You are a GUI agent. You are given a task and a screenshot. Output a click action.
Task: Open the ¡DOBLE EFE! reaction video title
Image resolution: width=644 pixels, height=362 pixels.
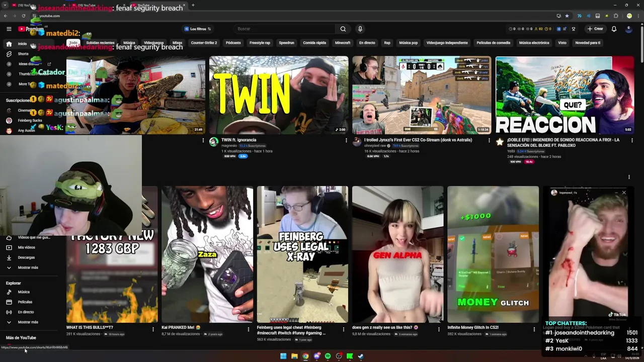(563, 143)
